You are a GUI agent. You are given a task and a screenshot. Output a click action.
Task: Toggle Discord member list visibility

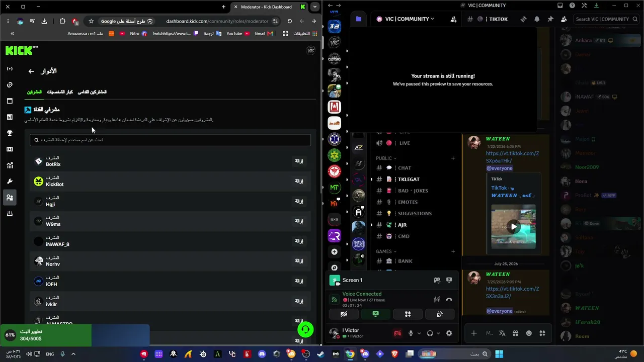point(563,19)
